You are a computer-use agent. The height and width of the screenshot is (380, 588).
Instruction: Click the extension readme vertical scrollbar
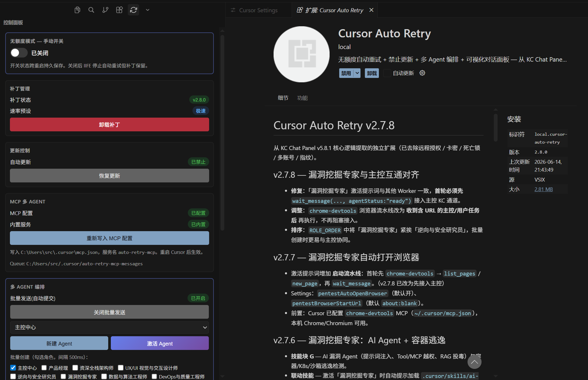[496, 128]
